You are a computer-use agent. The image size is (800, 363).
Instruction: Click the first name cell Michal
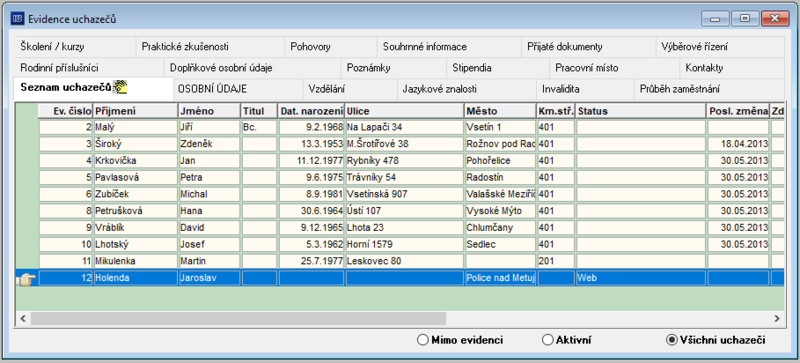[x=209, y=194]
